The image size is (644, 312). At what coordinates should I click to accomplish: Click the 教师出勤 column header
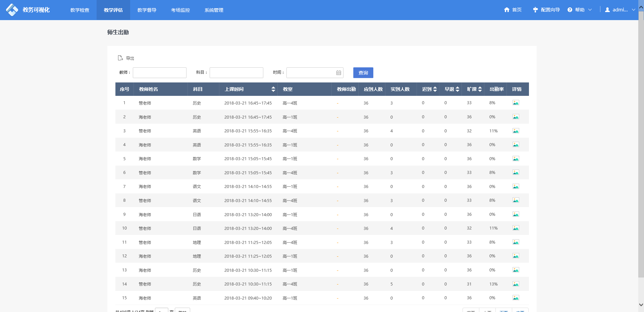[x=346, y=89]
